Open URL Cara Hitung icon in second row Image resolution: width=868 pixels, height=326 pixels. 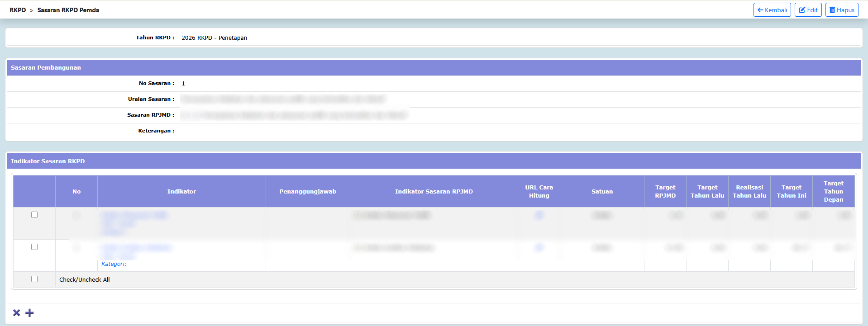[539, 247]
